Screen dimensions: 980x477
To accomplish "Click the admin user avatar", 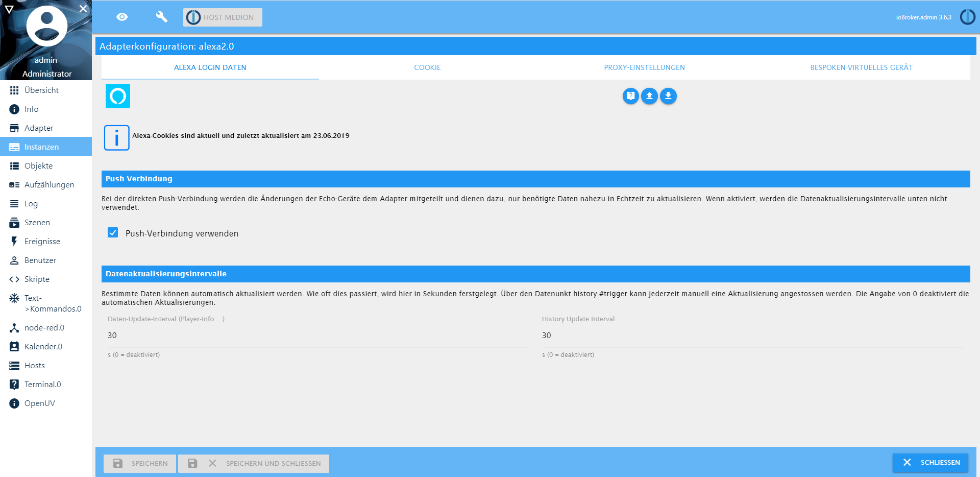I will click(46, 26).
